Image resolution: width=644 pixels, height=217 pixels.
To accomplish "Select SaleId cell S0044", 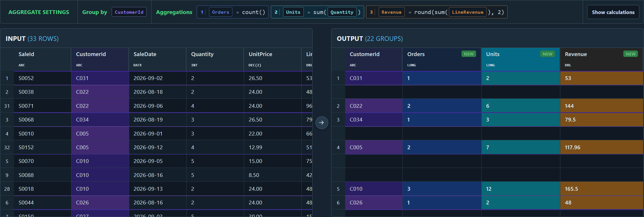I will click(43, 203).
